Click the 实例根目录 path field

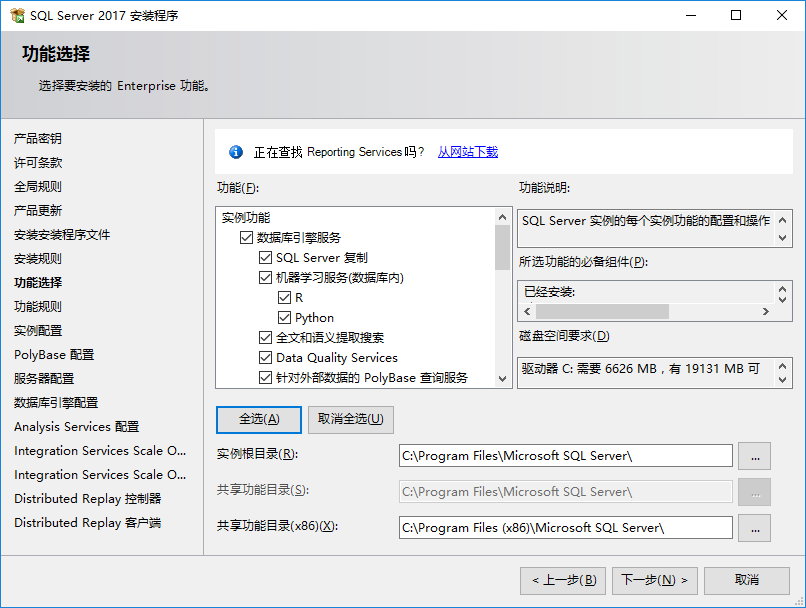tap(565, 456)
